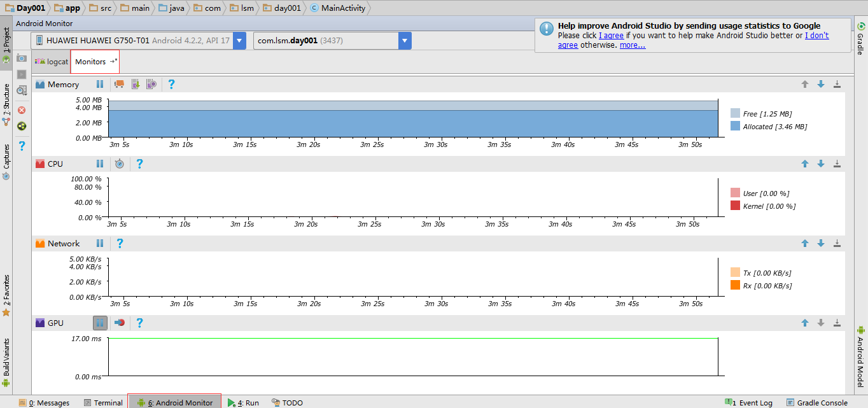Minimize the CPU monitor panel
Screen dimensions: 868x408
pyautogui.click(x=837, y=164)
